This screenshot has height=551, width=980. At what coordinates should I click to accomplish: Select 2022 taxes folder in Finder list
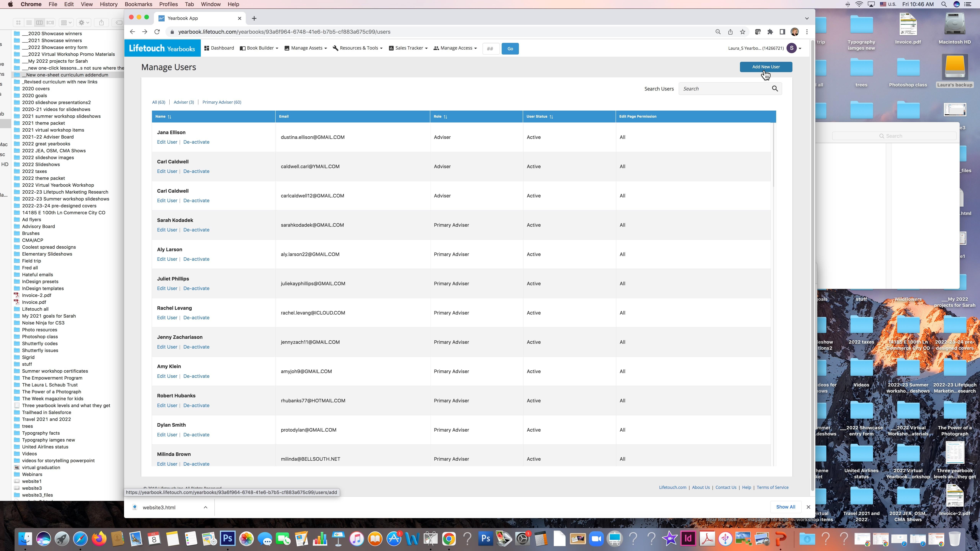[x=34, y=171]
